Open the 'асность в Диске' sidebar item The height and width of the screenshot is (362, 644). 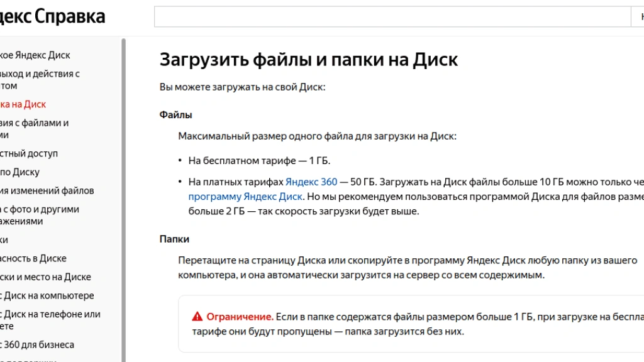(33, 258)
